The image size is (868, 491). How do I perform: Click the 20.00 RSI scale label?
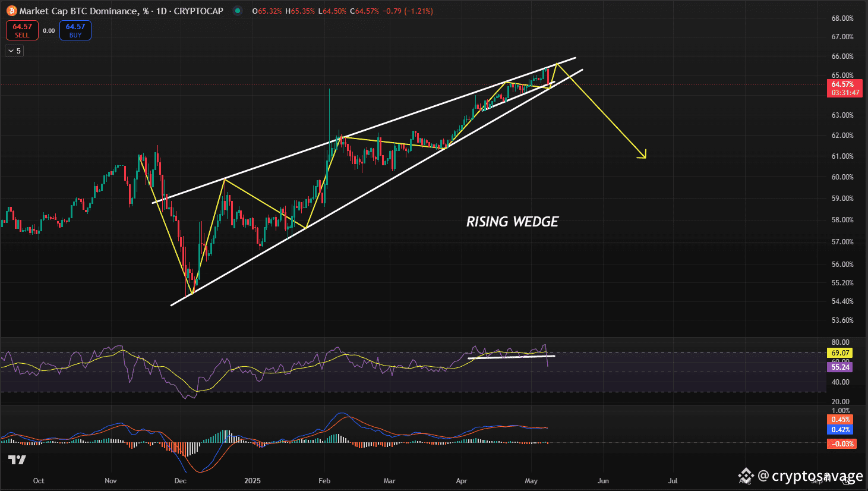click(841, 402)
